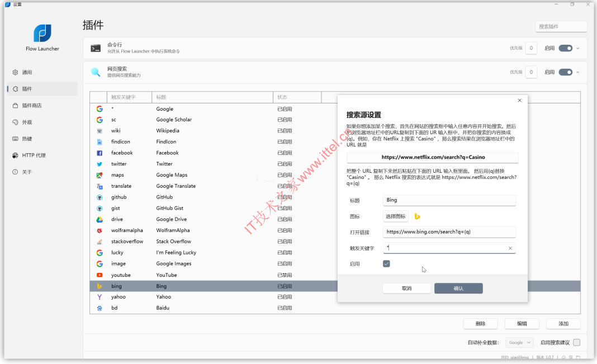Click the Google Maps row icon
This screenshot has width=597, height=364.
tap(99, 175)
